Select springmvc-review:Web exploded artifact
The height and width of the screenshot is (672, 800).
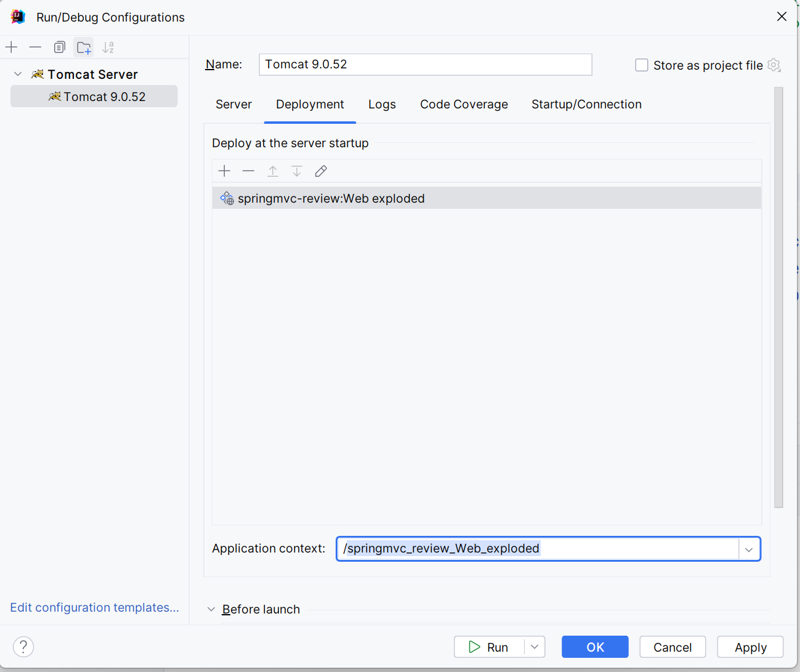click(x=487, y=198)
